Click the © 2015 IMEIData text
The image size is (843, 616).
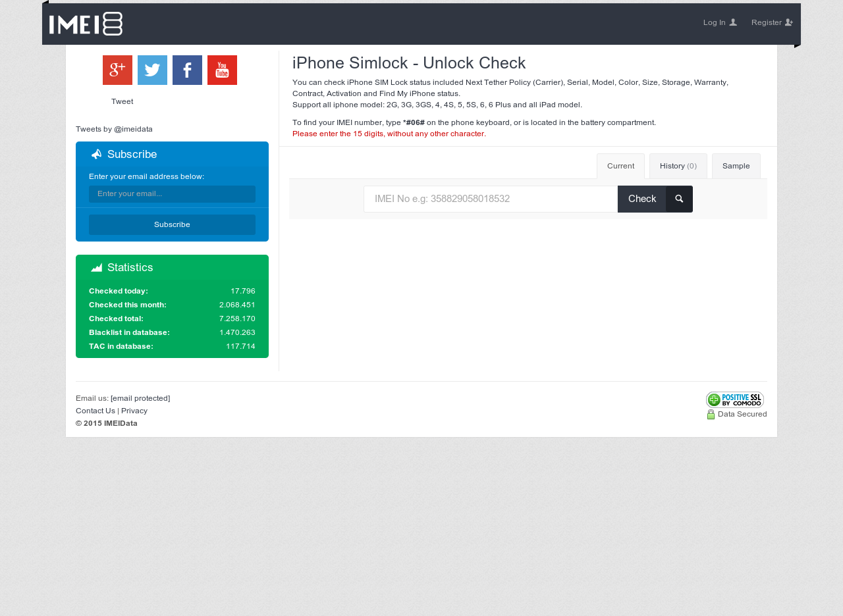coord(107,423)
